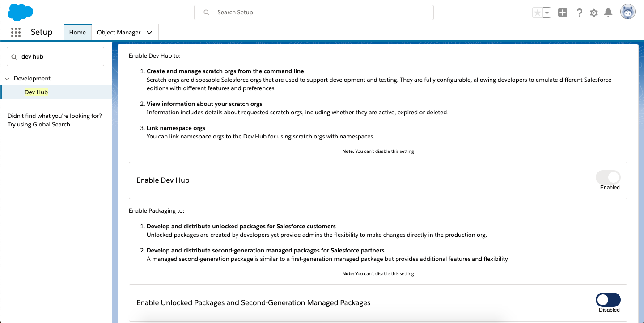Click "Create and manage scratch orgs" heading

click(225, 71)
